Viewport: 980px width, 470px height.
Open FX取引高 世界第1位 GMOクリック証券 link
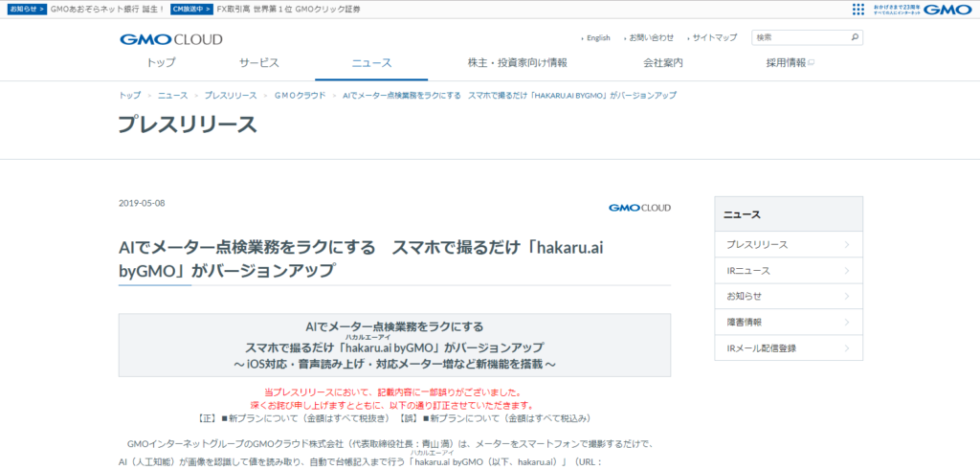point(288,10)
